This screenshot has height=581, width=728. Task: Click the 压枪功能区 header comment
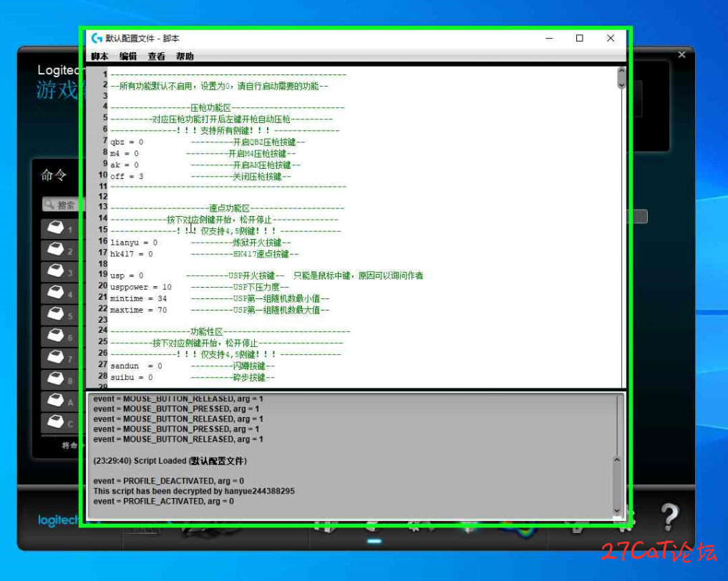point(210,107)
